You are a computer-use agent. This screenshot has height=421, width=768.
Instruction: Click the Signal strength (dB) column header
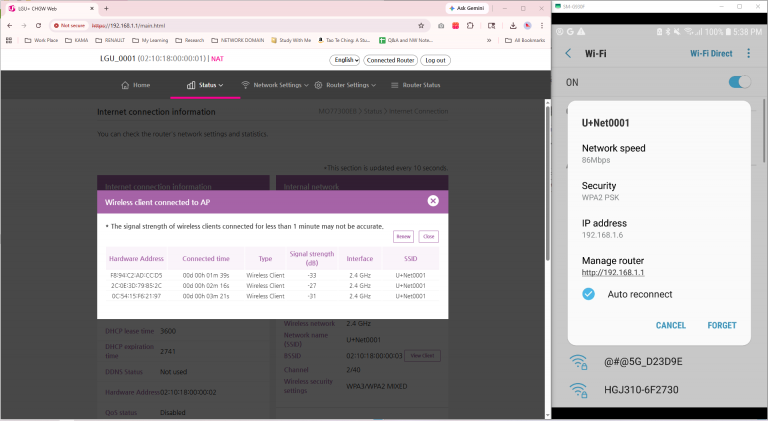click(312, 258)
